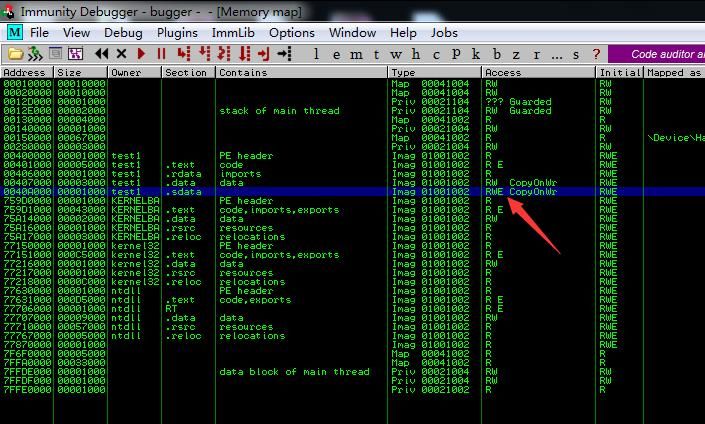705x424 pixels.
Task: Select the highlighted test1 .sdata row
Action: point(352,192)
